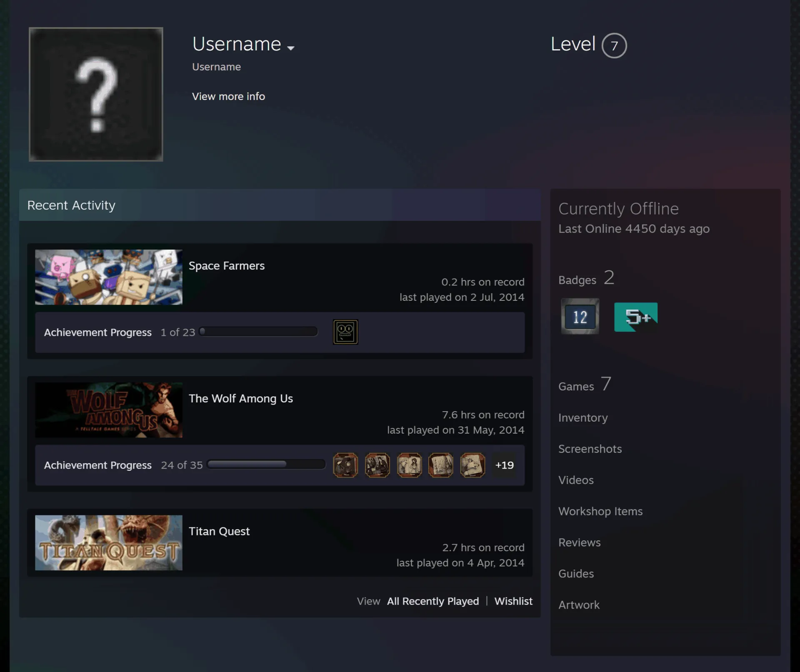Screen dimensions: 800x672
Task: Open the Space Farmers achievement icon
Action: 345,332
